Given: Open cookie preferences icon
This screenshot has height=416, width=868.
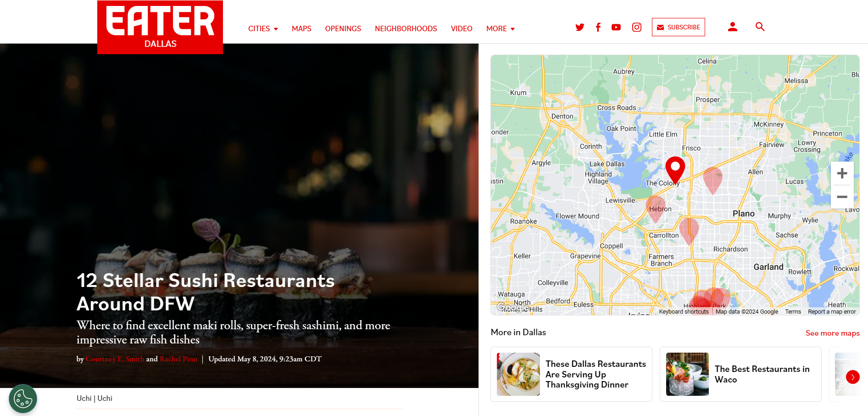Looking at the screenshot, I should click(x=23, y=399).
